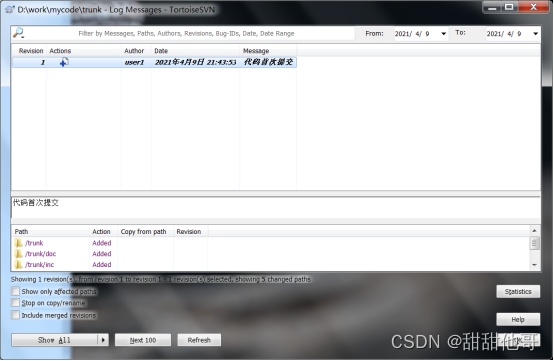This screenshot has width=554, height=361.
Task: Click the Help button
Action: [518, 319]
